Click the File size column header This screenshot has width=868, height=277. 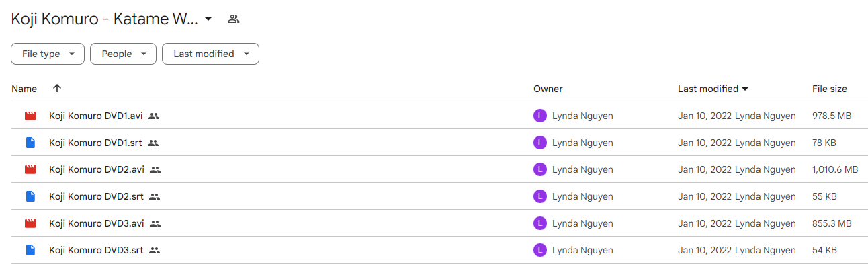click(830, 89)
